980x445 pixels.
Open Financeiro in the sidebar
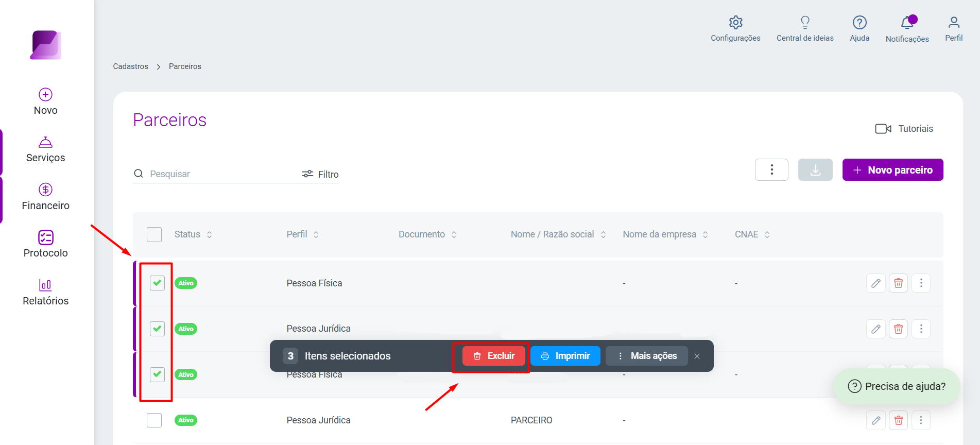pyautogui.click(x=46, y=197)
